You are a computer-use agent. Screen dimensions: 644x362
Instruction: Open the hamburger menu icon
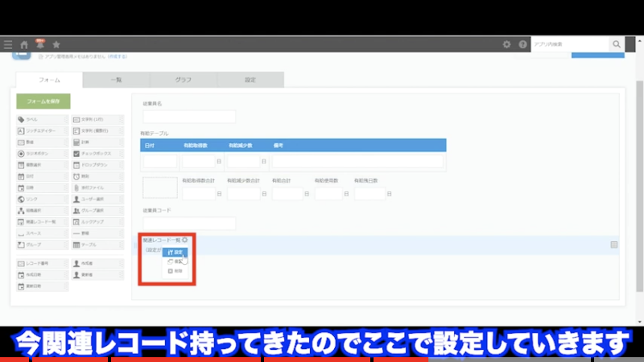8,44
